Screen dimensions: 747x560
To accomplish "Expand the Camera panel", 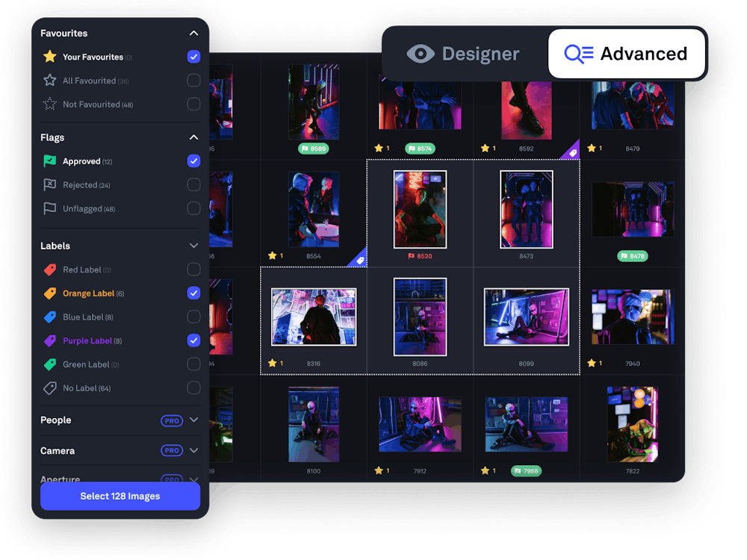I will pos(193,451).
